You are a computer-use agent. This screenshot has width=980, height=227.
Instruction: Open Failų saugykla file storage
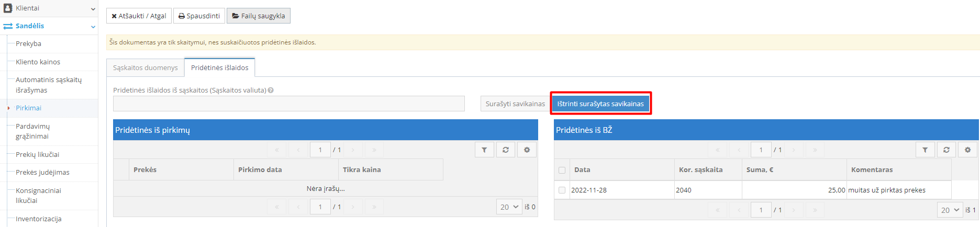click(x=258, y=16)
